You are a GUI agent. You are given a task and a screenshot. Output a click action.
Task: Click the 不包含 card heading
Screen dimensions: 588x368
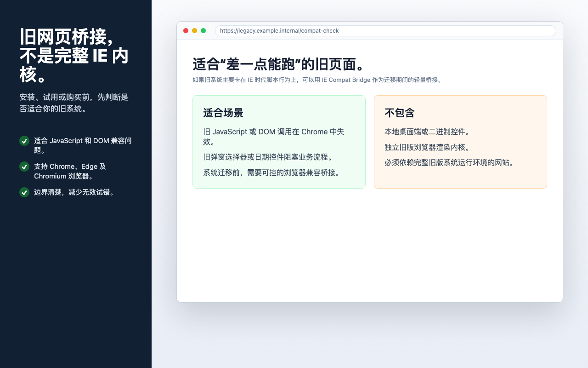coord(400,113)
